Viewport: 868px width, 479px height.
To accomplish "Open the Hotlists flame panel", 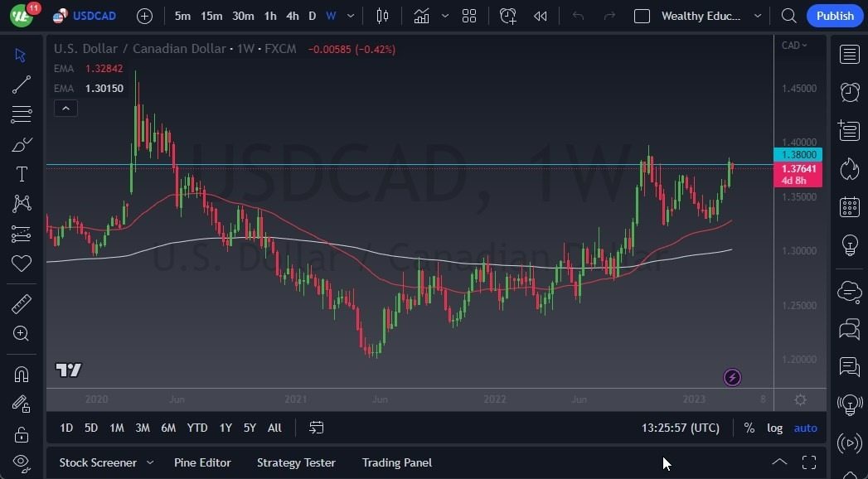I will pyautogui.click(x=849, y=168).
